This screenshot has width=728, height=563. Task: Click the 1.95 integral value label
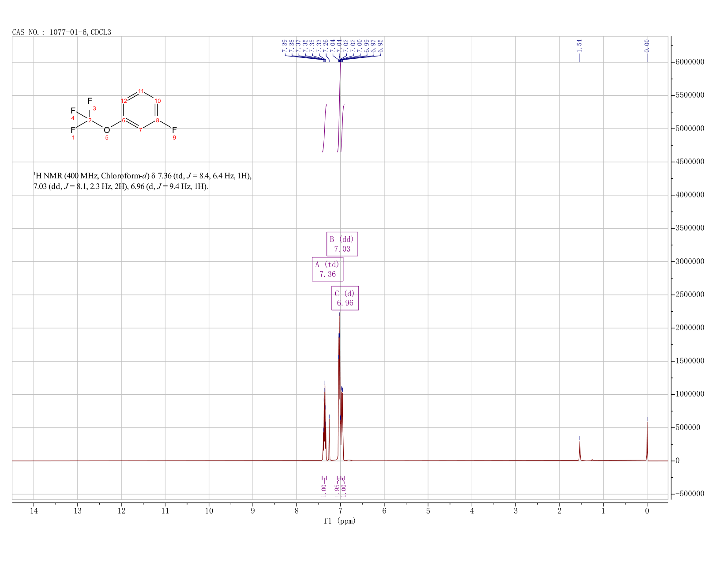click(337, 491)
